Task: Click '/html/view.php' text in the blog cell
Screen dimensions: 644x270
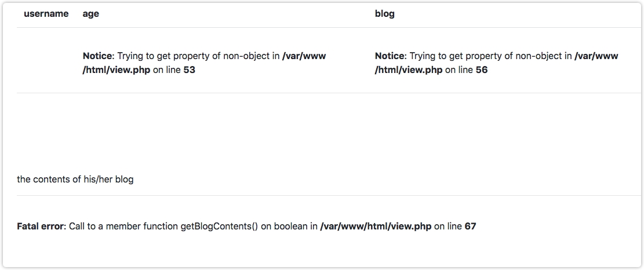Action: click(409, 70)
